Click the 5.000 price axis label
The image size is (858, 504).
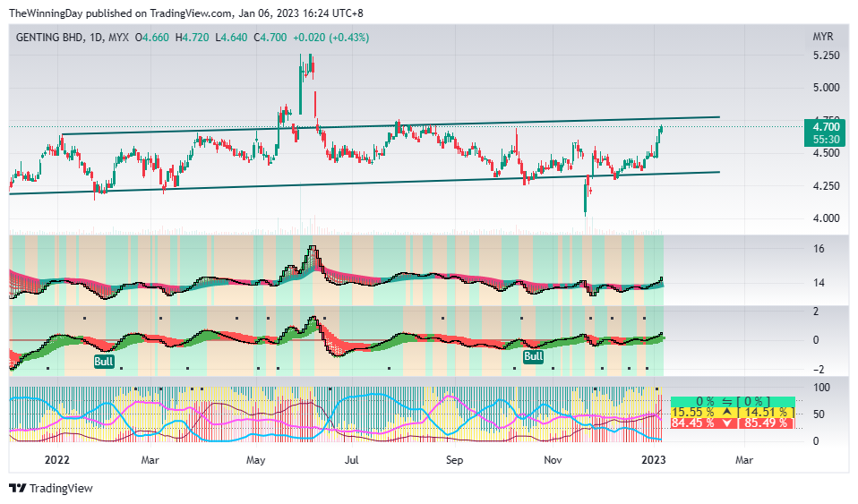(827, 88)
